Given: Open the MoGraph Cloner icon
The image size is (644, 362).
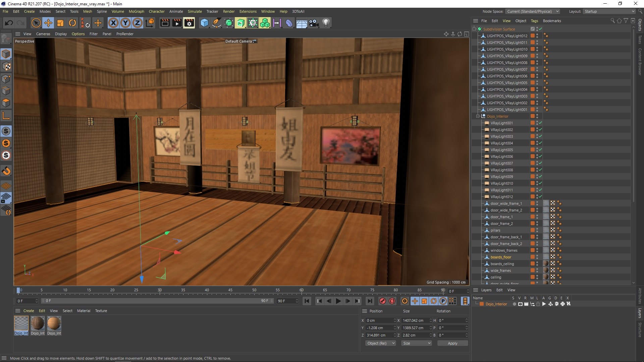Looking at the screenshot, I should [x=265, y=23].
